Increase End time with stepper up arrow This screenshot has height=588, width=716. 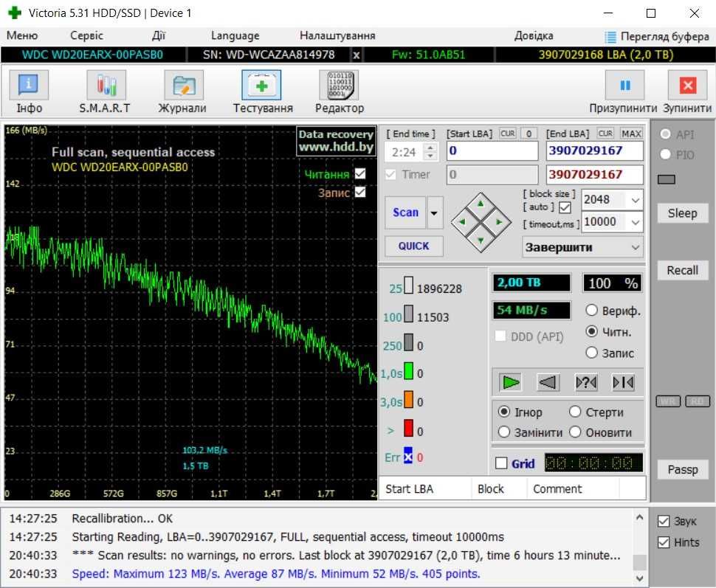430,147
